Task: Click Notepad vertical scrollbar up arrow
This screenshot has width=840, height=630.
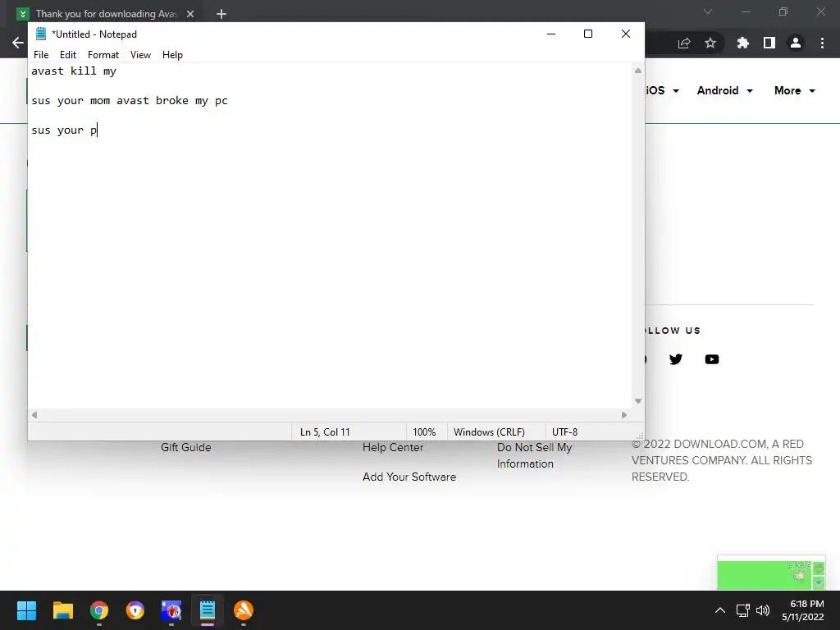Action: (638, 71)
